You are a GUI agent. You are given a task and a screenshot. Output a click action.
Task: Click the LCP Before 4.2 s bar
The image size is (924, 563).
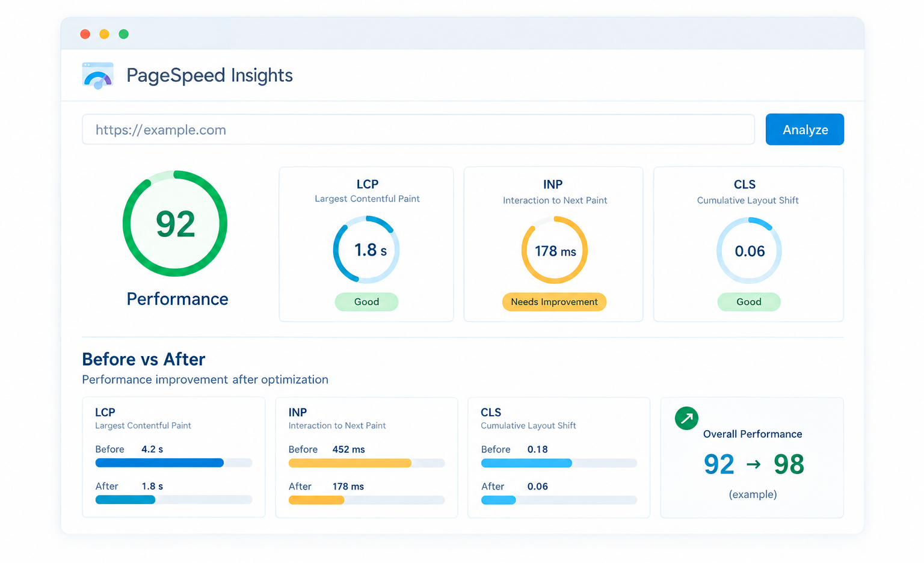(x=174, y=463)
